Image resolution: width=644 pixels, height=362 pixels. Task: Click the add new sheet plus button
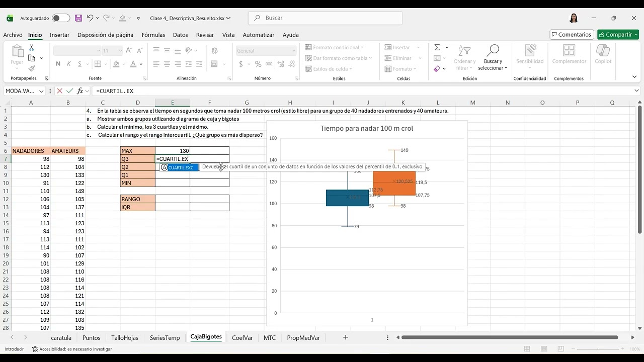coord(346,337)
